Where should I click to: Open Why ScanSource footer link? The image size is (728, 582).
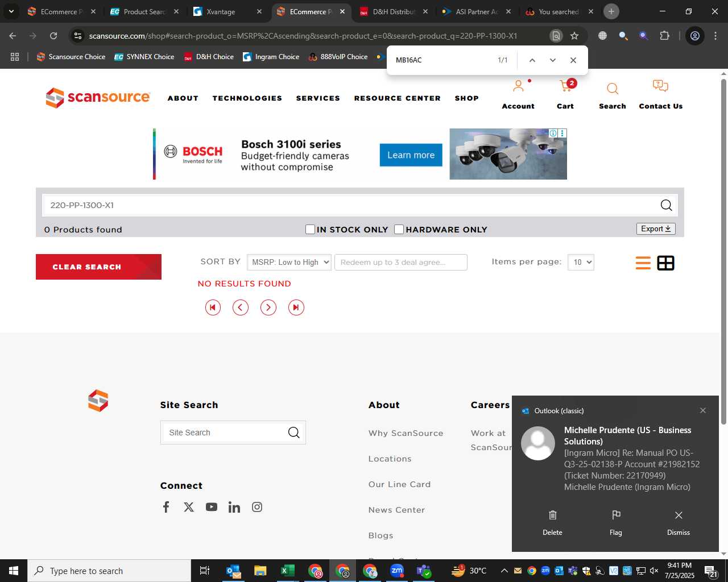pos(406,433)
